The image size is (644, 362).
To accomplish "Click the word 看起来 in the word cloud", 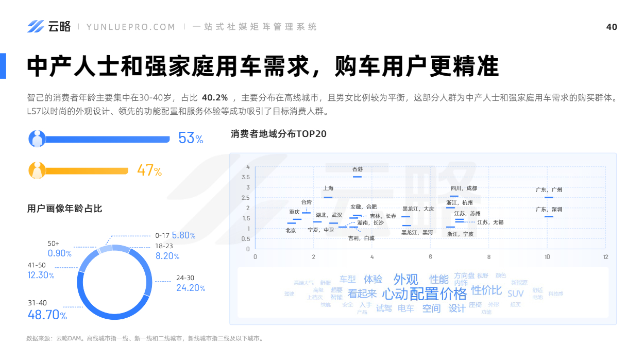I will point(362,294).
